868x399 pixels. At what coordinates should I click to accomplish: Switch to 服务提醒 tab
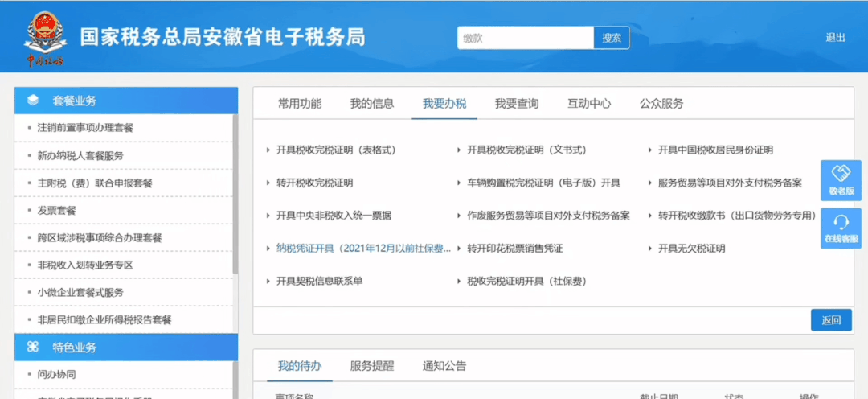(372, 366)
